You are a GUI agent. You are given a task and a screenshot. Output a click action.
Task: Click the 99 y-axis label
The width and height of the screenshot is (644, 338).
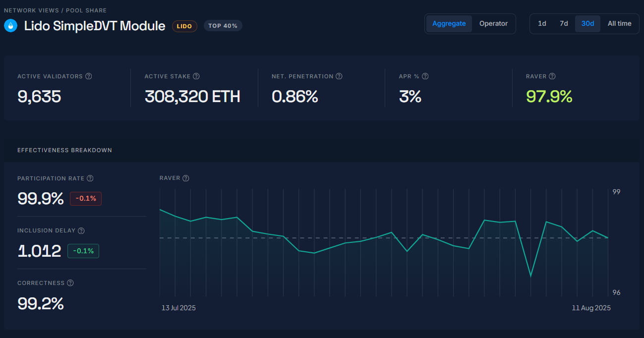(616, 192)
